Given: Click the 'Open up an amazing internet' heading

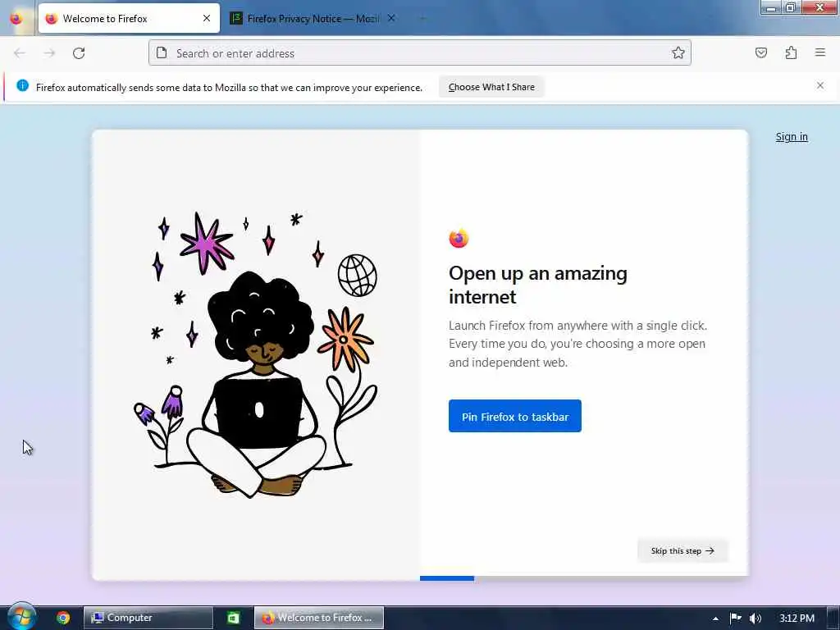Looking at the screenshot, I should [538, 285].
